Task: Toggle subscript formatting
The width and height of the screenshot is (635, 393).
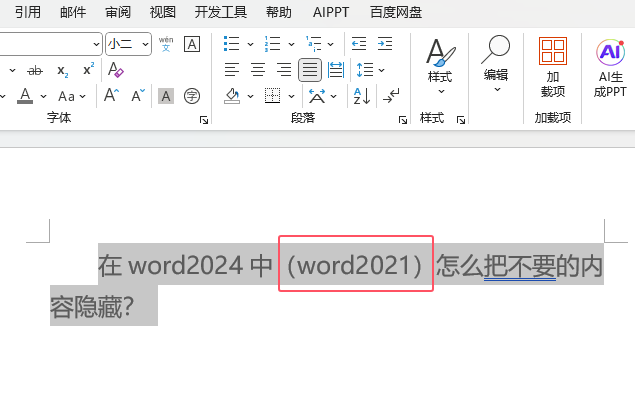Action: 62,70
